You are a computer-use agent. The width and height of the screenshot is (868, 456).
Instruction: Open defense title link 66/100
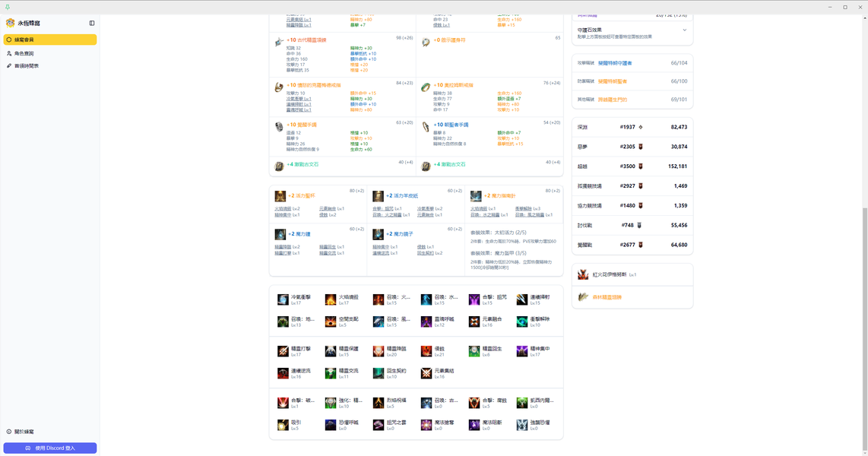tap(613, 81)
